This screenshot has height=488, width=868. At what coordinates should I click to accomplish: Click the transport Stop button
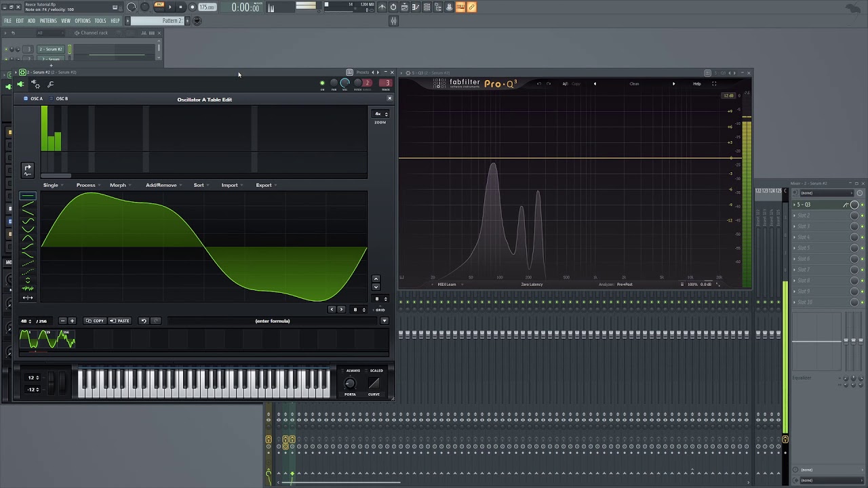(180, 7)
